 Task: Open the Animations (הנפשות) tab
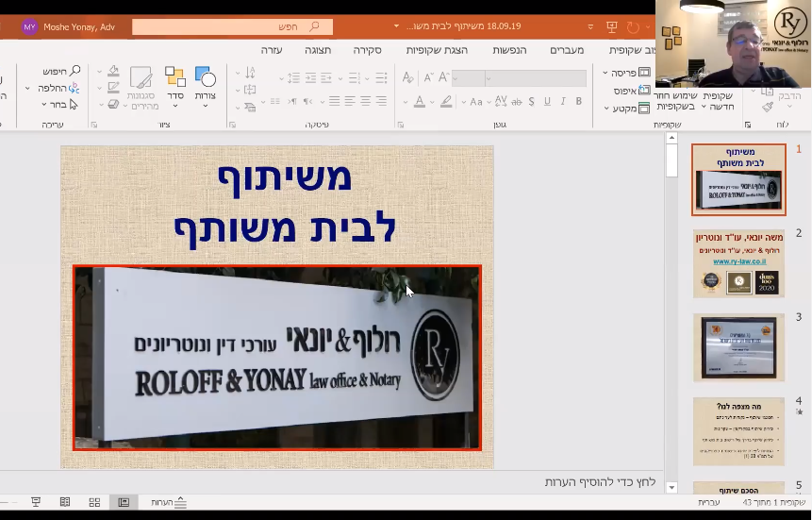[x=509, y=50]
